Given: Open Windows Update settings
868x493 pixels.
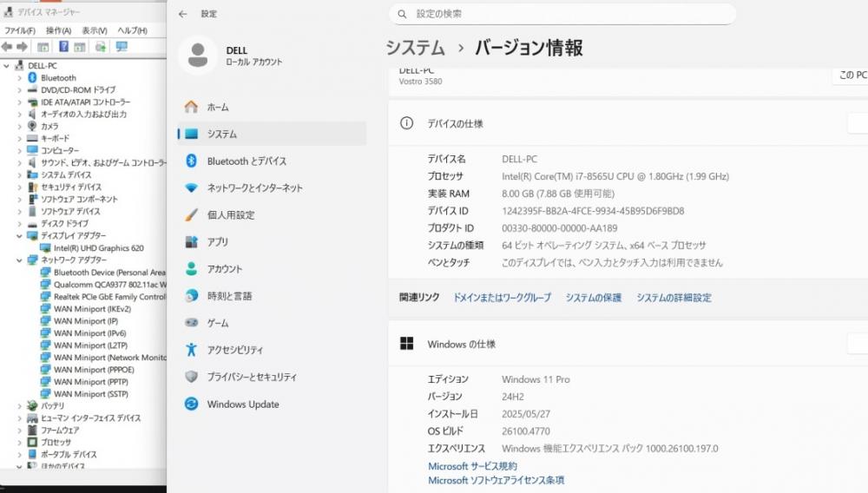Looking at the screenshot, I should (271, 404).
